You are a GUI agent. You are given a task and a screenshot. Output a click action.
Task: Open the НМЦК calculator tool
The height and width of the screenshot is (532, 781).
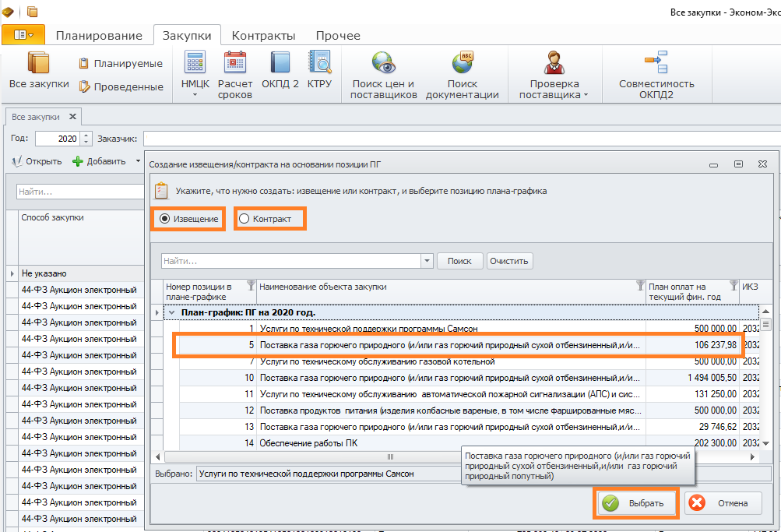(x=195, y=63)
